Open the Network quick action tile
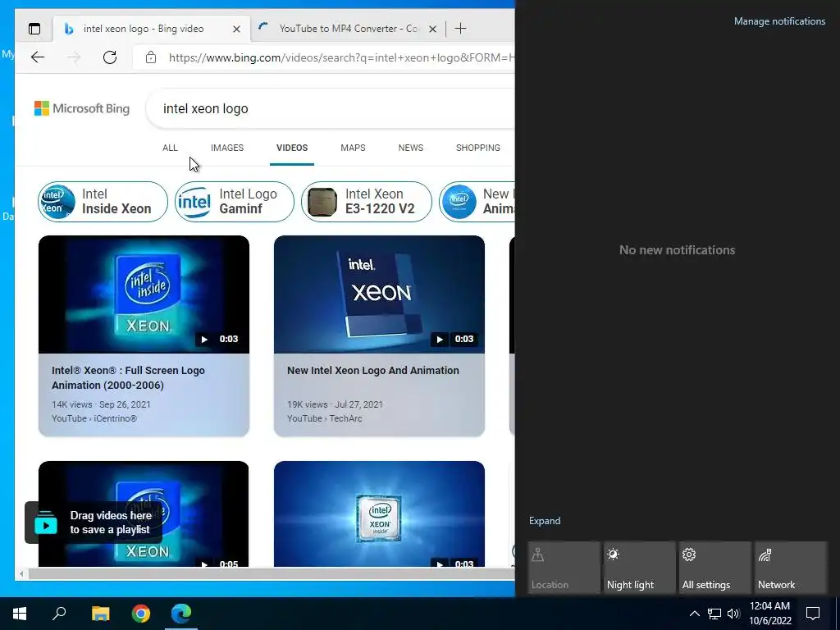 791,568
